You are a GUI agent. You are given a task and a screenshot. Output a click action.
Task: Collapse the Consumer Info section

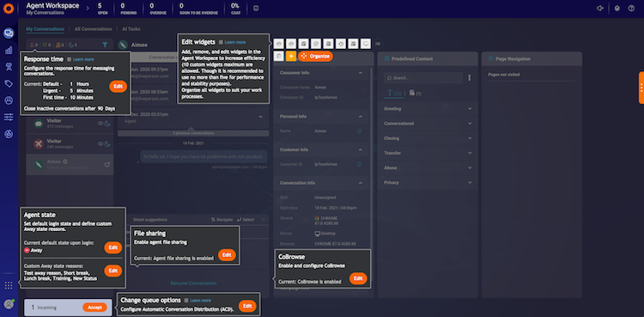tap(360, 73)
